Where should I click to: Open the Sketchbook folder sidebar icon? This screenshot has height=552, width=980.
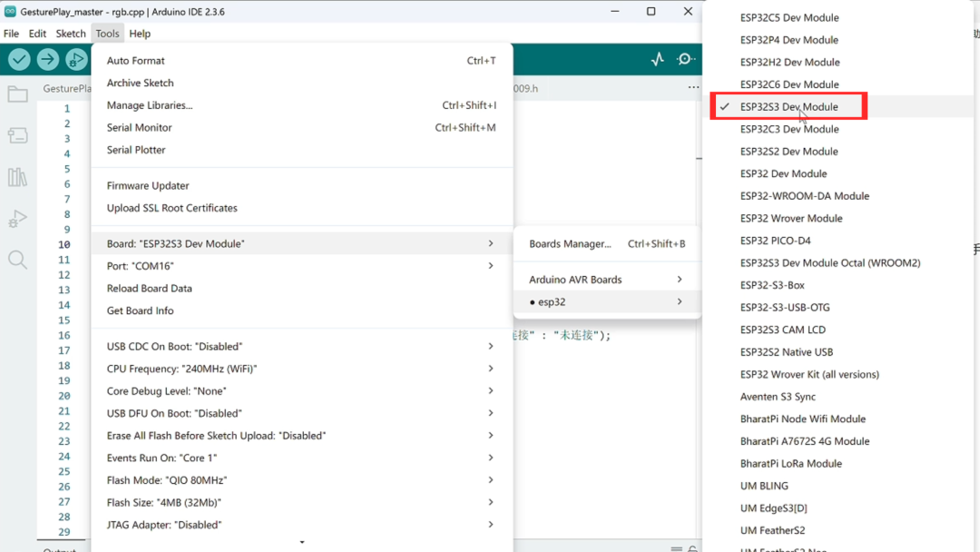pos(17,94)
